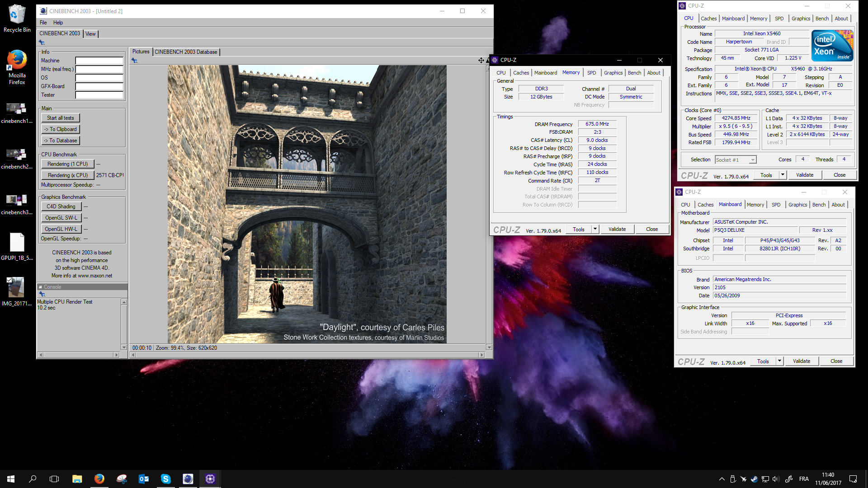This screenshot has height=488, width=868.
Task: Click Validate in Memory CPU-Z window
Action: coord(617,229)
